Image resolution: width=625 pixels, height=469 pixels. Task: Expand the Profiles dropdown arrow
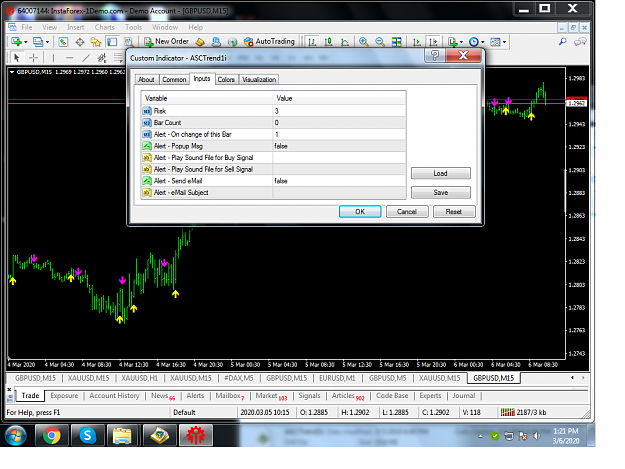pos(47,42)
